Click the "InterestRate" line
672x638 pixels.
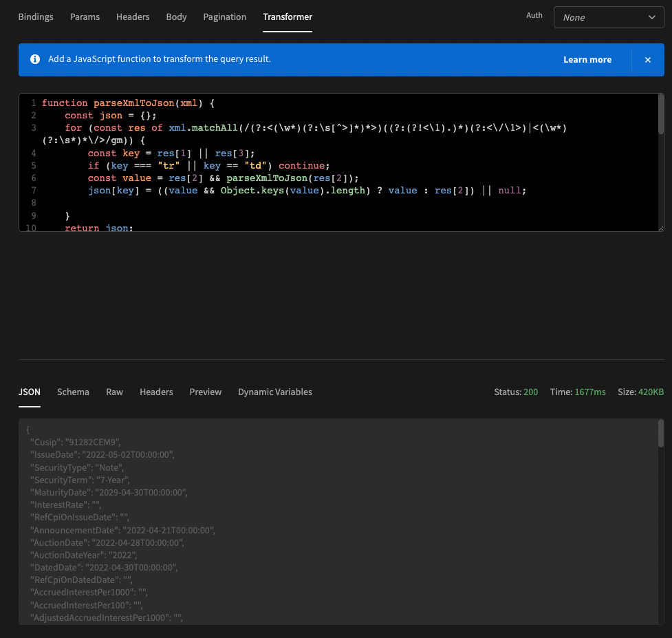(65, 504)
